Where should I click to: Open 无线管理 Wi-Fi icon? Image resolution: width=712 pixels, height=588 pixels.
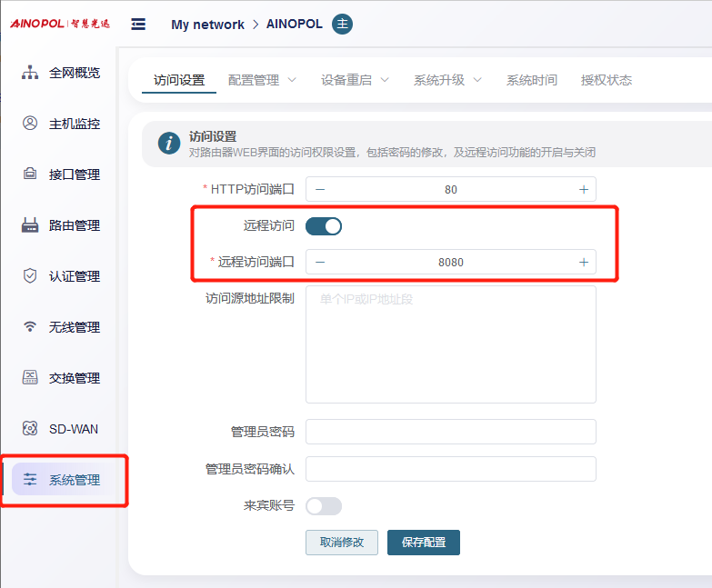tap(30, 327)
